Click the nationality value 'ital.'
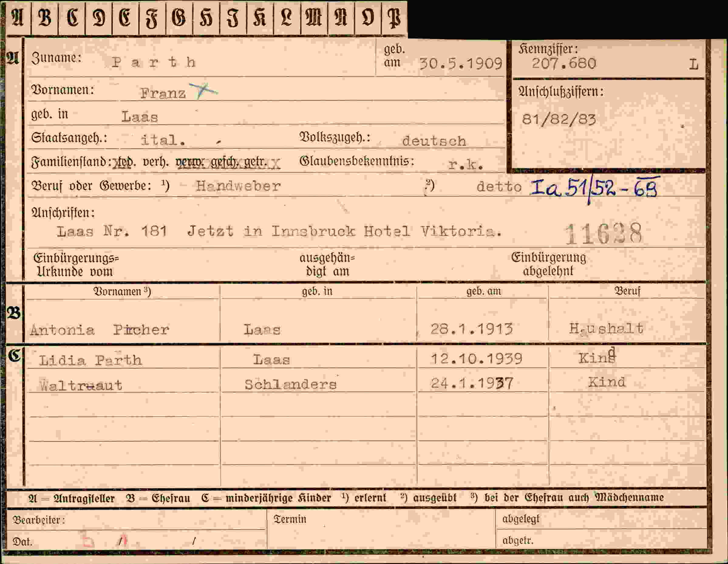The width and height of the screenshot is (728, 564). pos(163,140)
